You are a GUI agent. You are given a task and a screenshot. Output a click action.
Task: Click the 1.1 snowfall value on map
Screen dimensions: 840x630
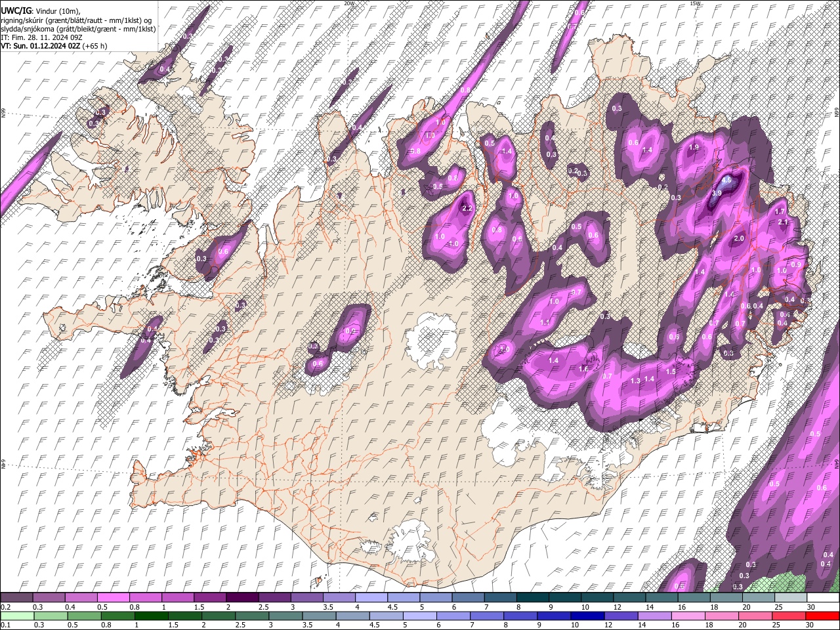545,323
